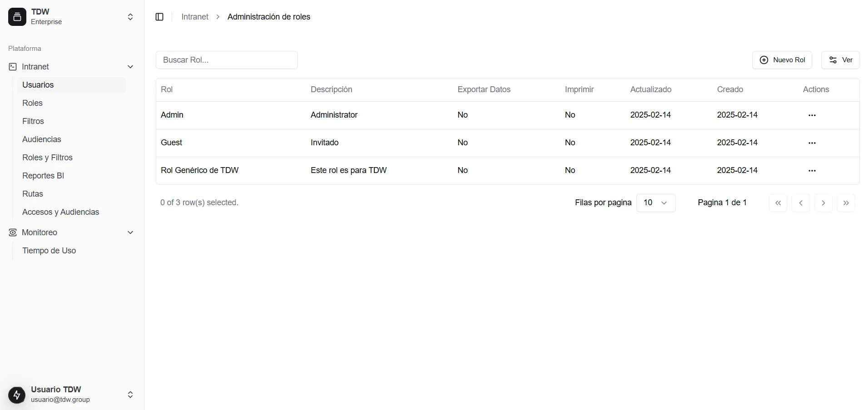Click the Plataforma section label
Image resolution: width=868 pixels, height=410 pixels.
25,49
